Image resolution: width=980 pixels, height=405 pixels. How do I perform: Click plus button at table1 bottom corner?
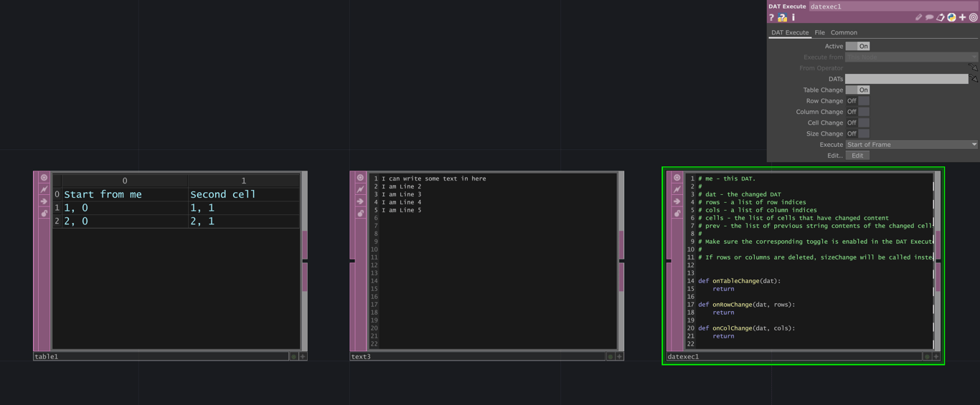coord(303,356)
